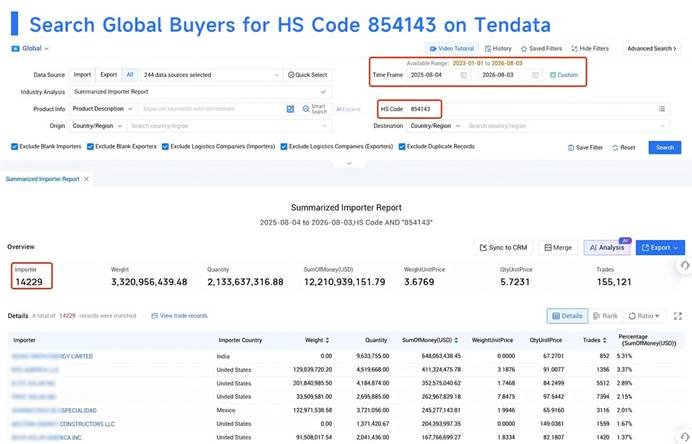This screenshot has height=444, width=692.
Task: Open the Summarized Importer Report dropdown
Action: pos(200,92)
